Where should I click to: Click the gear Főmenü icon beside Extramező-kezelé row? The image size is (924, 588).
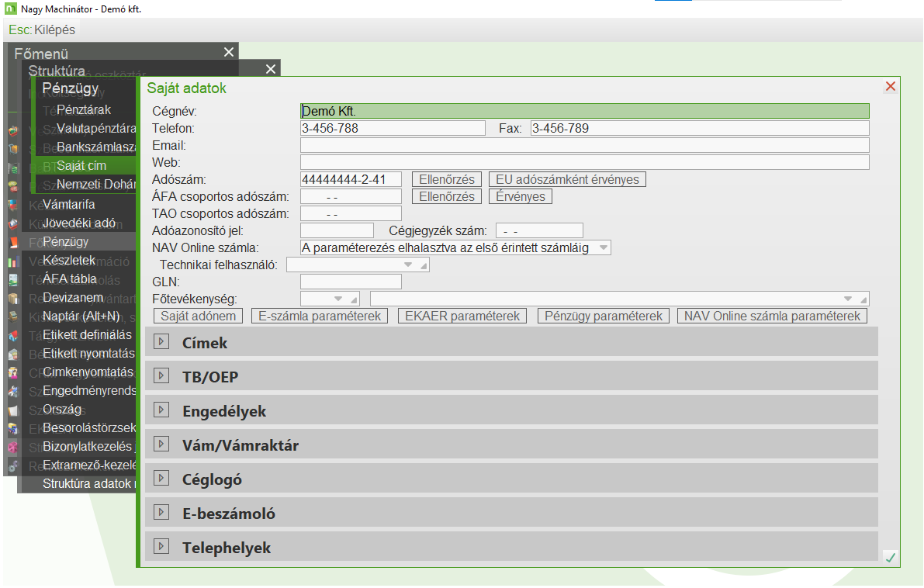click(13, 466)
